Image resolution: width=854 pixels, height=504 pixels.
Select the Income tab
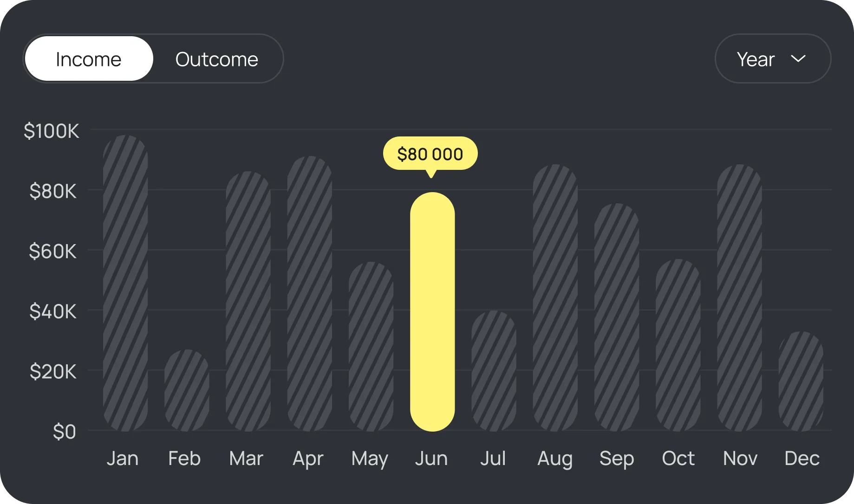point(88,58)
